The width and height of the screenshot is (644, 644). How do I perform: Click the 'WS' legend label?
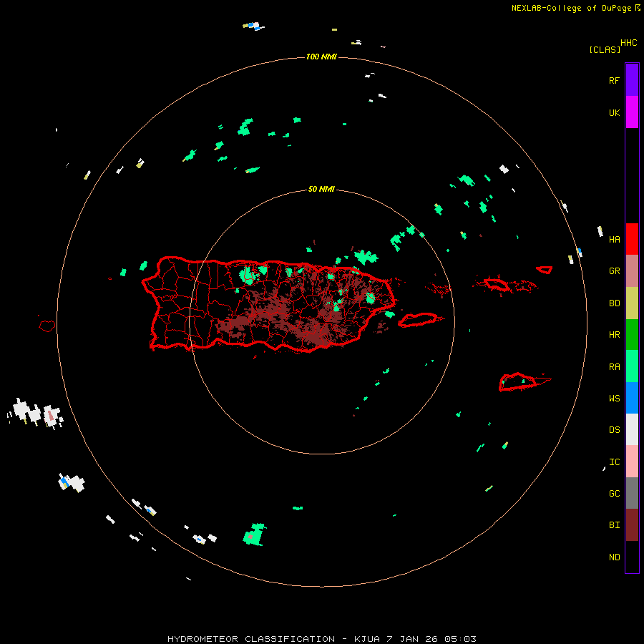[614, 399]
